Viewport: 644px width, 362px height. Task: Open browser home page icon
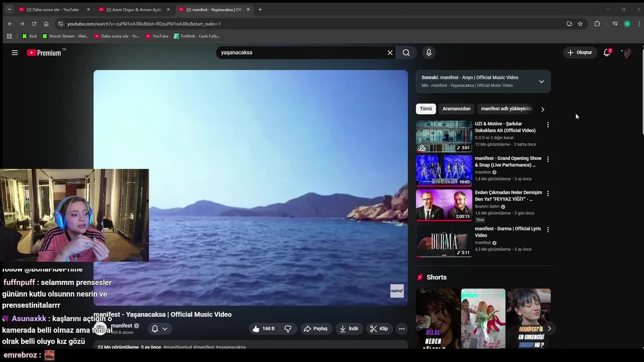pyautogui.click(x=46, y=24)
